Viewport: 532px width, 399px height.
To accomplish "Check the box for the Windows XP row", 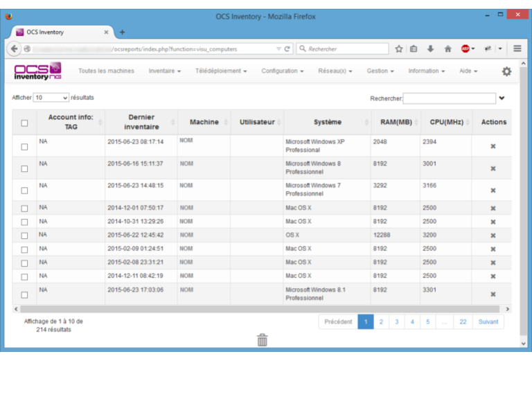I will click(24, 147).
